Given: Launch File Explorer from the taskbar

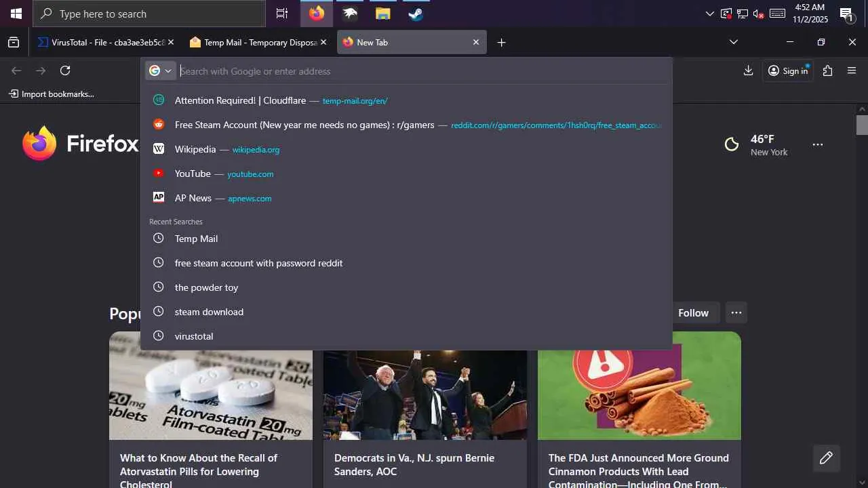Looking at the screenshot, I should pyautogui.click(x=383, y=14).
